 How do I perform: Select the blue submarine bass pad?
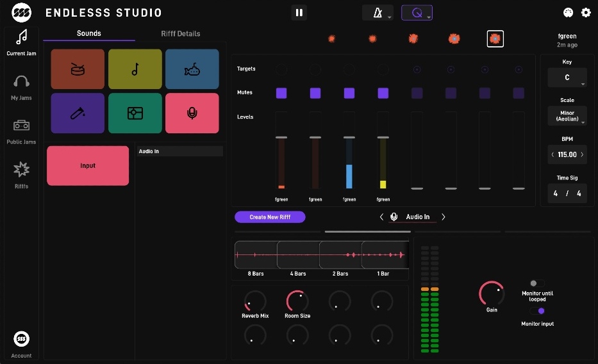(192, 69)
